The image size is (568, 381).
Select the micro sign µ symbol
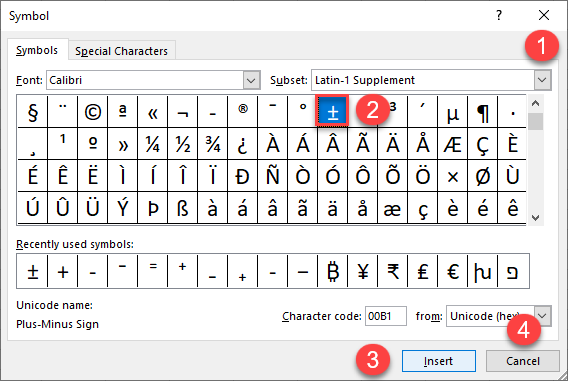pos(453,112)
